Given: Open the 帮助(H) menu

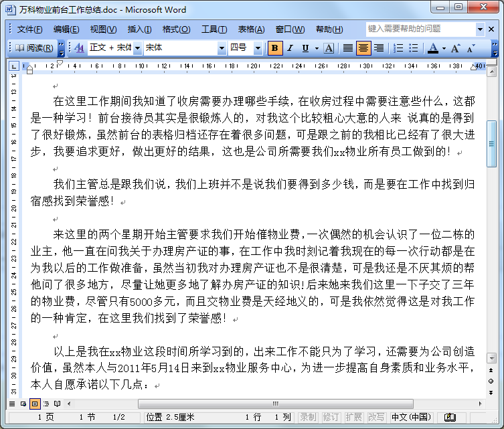Looking at the screenshot, I should pos(329,29).
